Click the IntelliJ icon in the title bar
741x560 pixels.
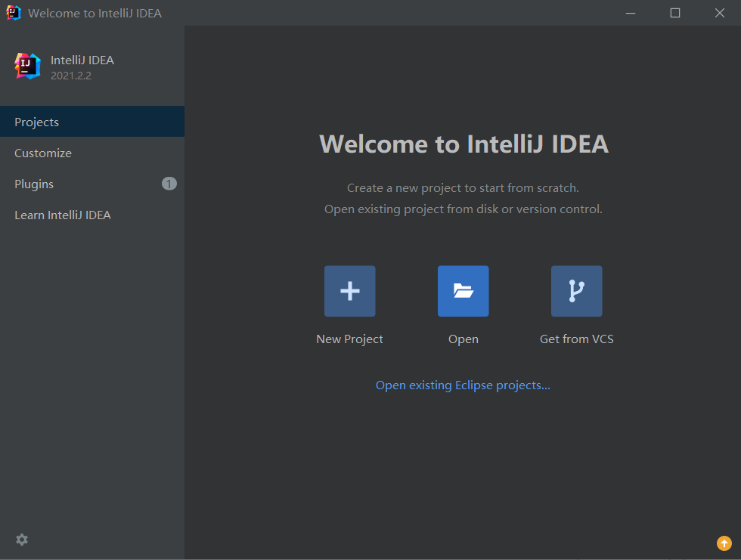pyautogui.click(x=12, y=12)
